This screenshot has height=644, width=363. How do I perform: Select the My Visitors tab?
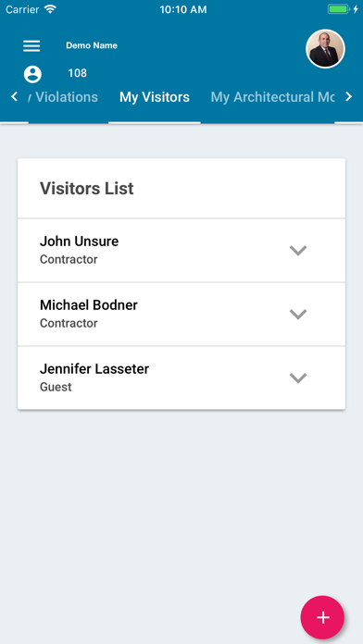(155, 97)
